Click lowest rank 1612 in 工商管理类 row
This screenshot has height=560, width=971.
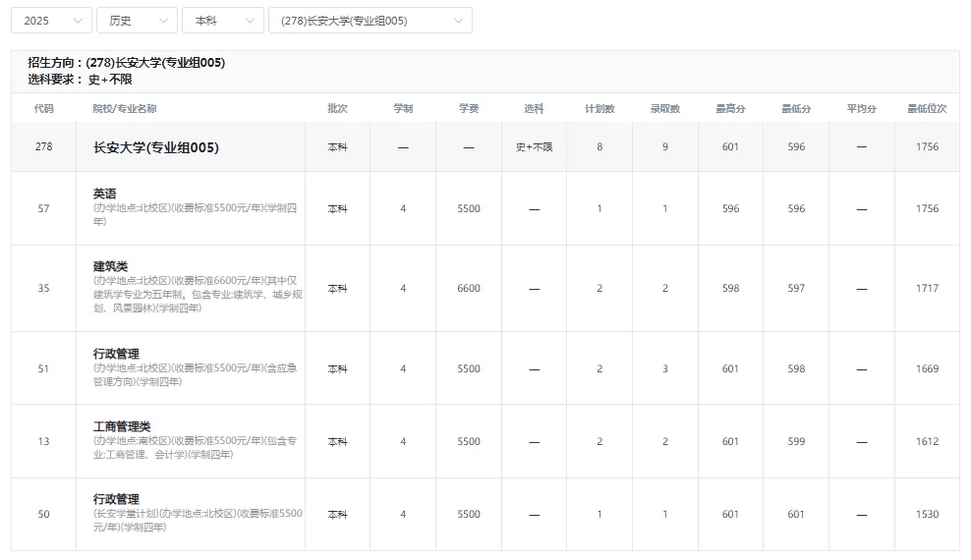[x=927, y=441]
